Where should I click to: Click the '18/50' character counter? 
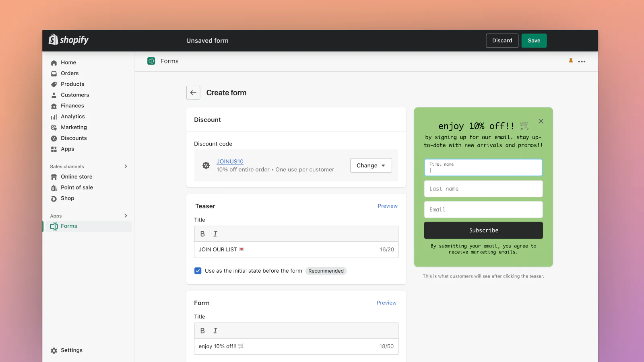point(386,346)
